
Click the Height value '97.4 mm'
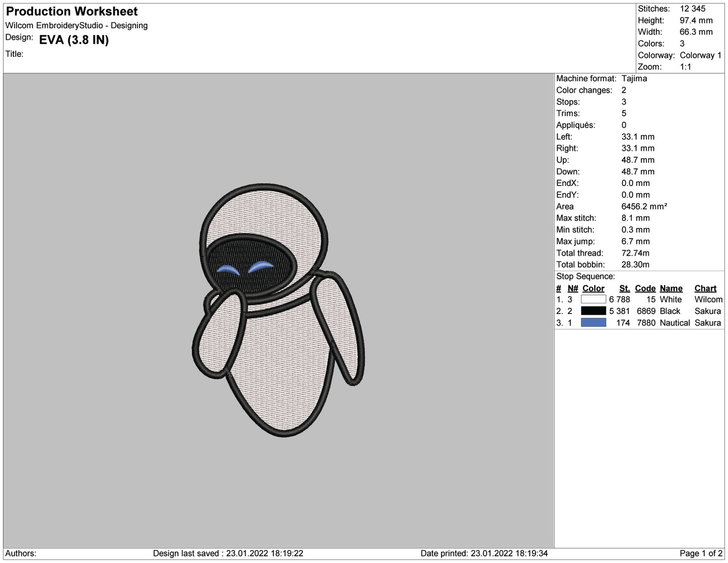coord(696,20)
